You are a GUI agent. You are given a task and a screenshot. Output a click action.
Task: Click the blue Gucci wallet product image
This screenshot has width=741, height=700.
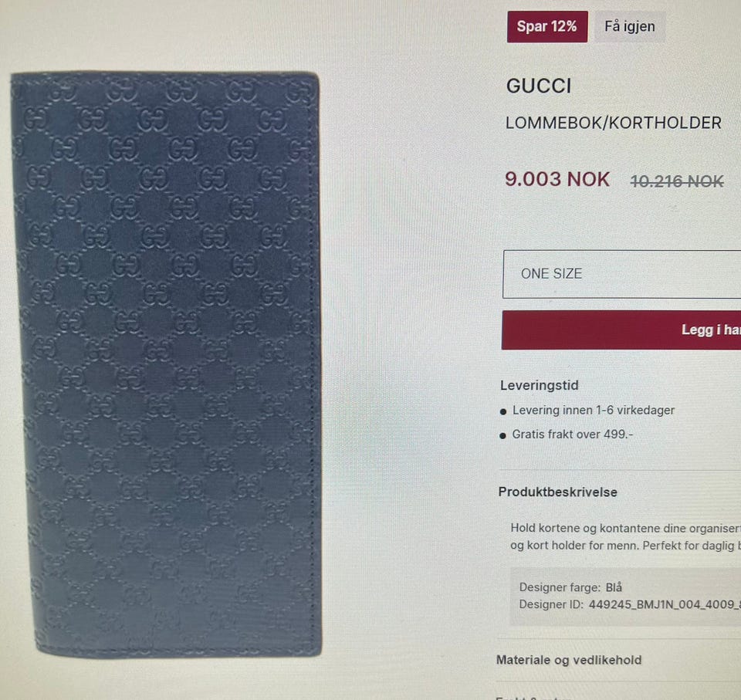coord(167,364)
